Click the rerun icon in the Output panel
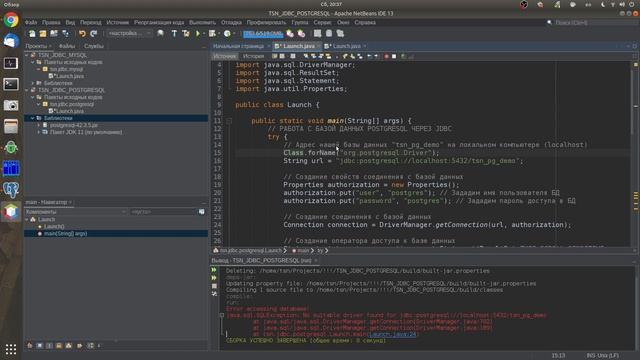This screenshot has width=640, height=360. pyautogui.click(x=214, y=270)
